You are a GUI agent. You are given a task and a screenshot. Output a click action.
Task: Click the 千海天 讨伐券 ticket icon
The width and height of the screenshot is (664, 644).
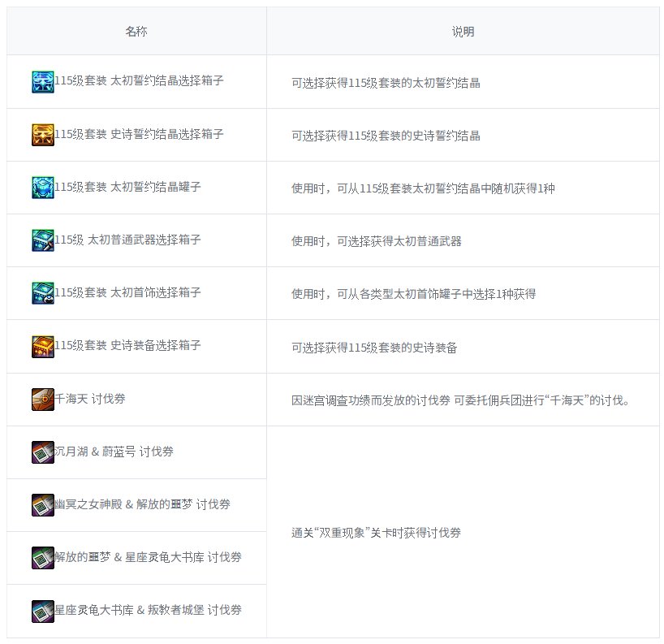pos(43,400)
